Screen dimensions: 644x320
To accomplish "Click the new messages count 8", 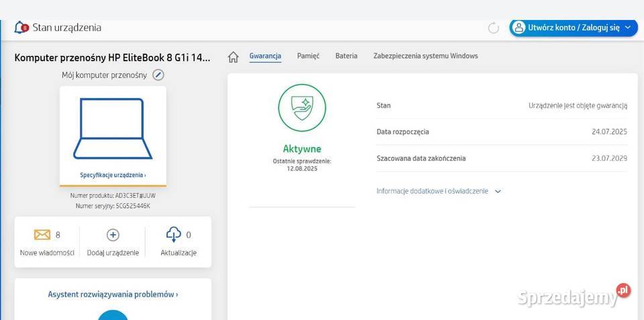I will (58, 235).
